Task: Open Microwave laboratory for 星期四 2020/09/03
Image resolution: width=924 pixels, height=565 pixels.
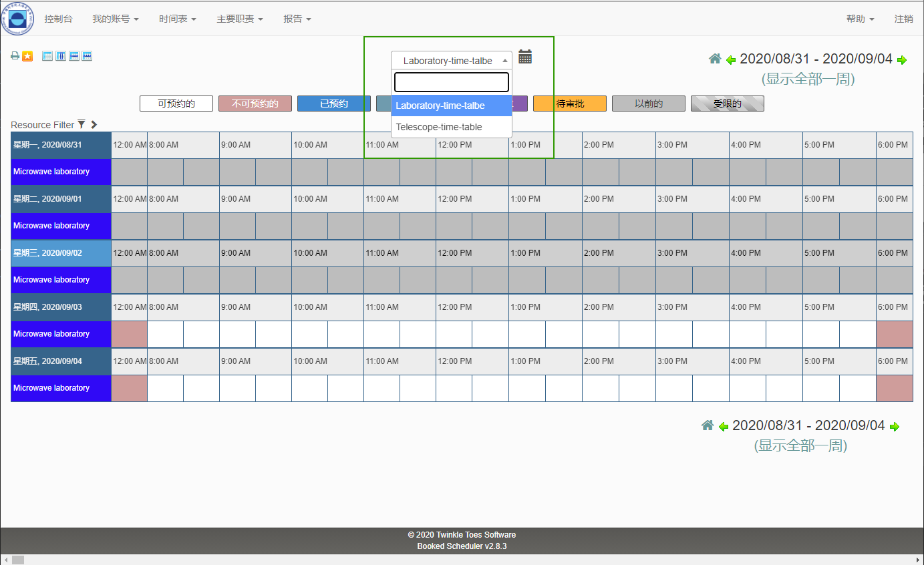Action: pyautogui.click(x=51, y=334)
